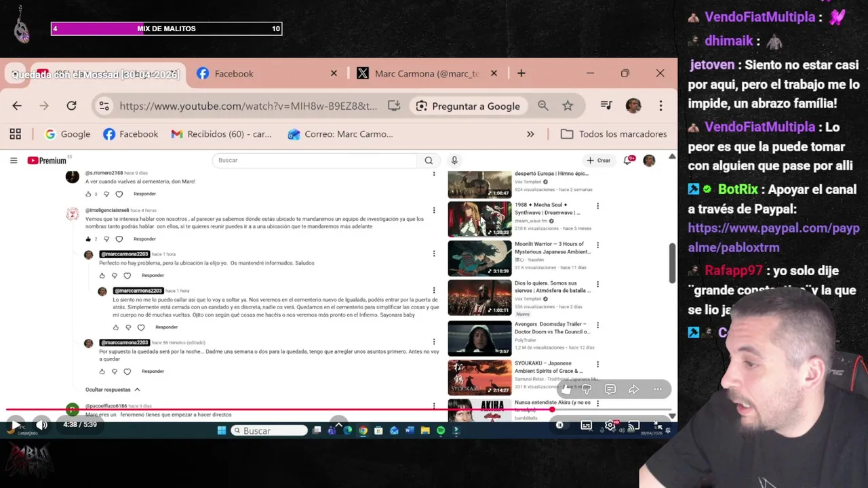Toggle like on @inteligenciaisraeli comment
Screen dimensions: 868x488
pos(88,239)
